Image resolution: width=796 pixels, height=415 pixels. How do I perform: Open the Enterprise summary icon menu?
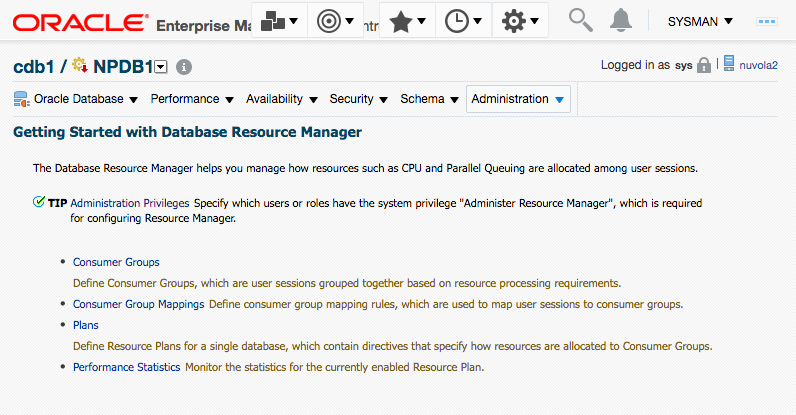pyautogui.click(x=279, y=21)
